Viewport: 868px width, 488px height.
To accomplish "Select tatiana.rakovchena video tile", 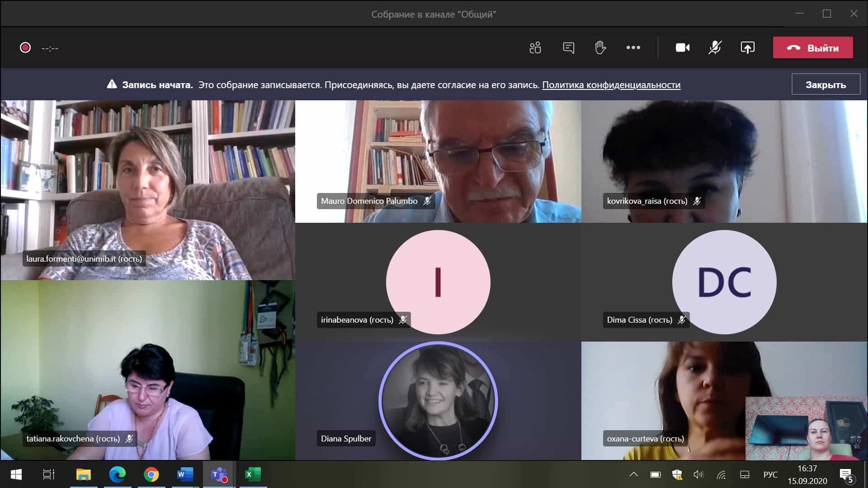I will tap(148, 370).
